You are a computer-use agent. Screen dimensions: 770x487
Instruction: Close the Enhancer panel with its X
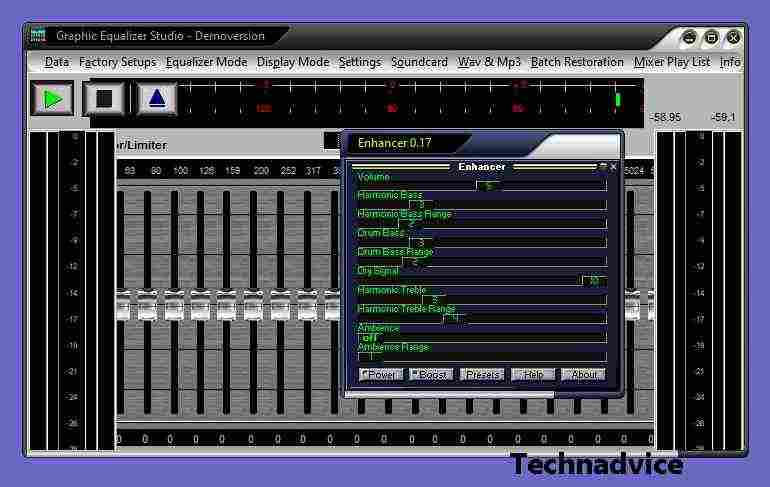[x=613, y=167]
